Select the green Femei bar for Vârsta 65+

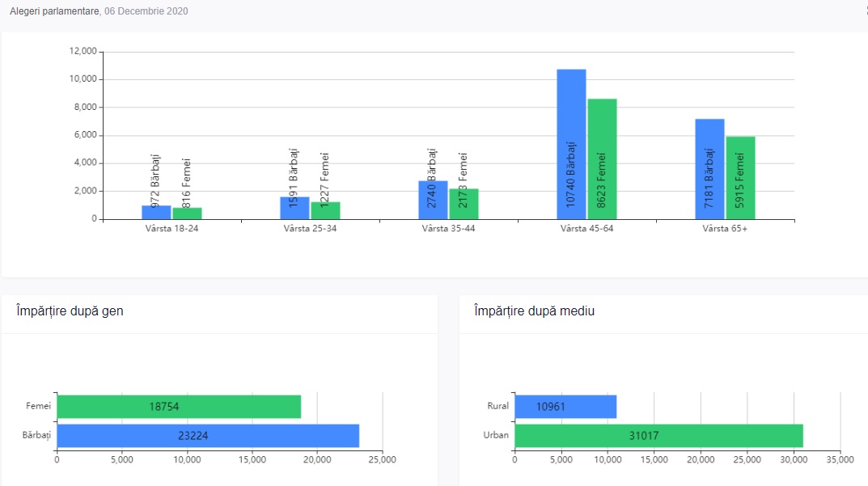coord(740,178)
